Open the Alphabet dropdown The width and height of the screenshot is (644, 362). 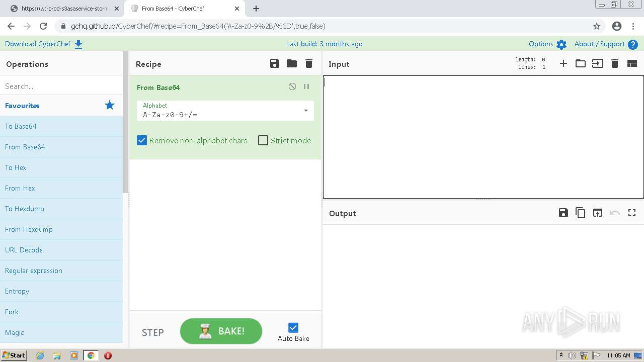tap(225, 110)
